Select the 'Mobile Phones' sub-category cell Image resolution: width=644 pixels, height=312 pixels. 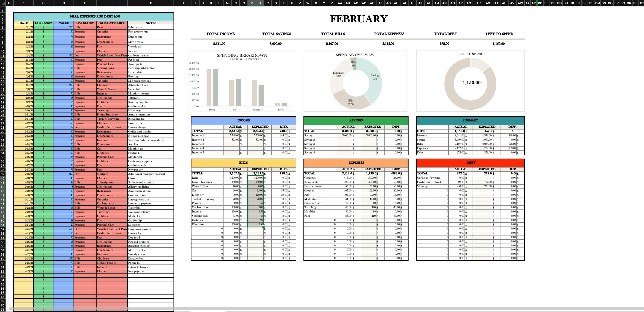click(x=112, y=263)
